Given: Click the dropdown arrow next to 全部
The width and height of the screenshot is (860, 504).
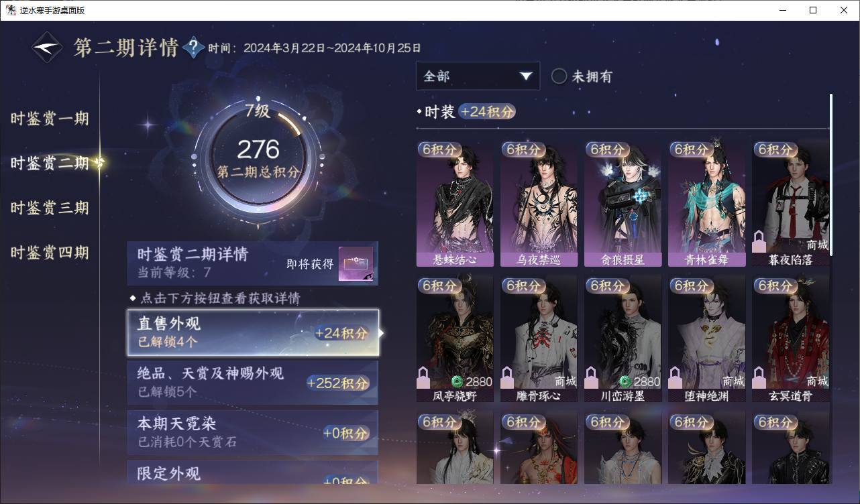Looking at the screenshot, I should pos(525,76).
